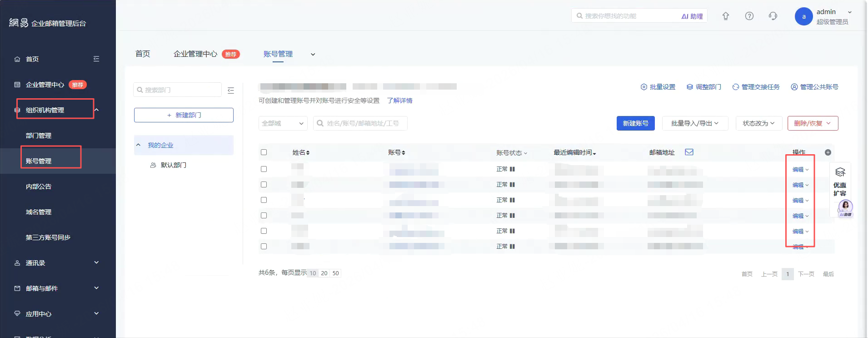868x338 pixels.
Task: Click the 调整部门 layers icon
Action: click(690, 87)
